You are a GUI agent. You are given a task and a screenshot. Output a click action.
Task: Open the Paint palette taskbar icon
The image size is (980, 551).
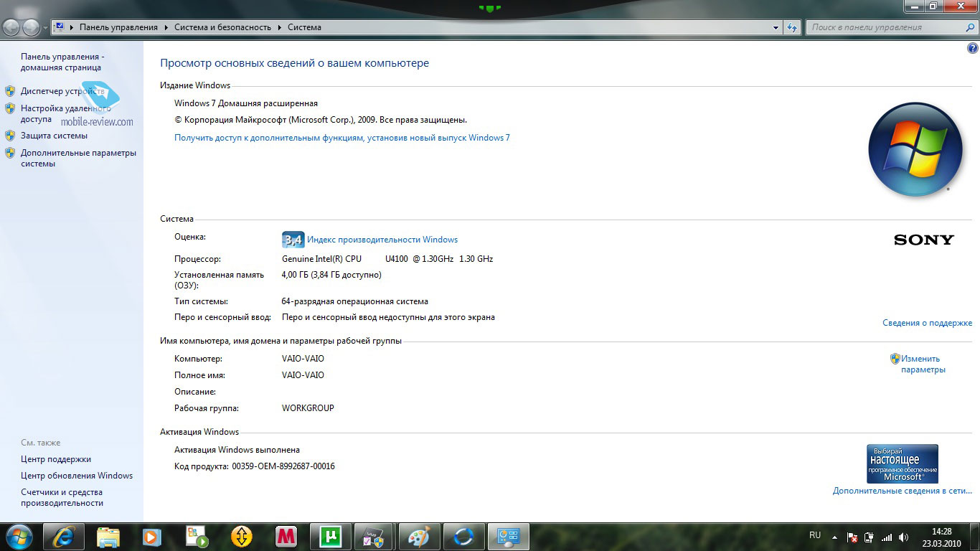[x=420, y=537]
